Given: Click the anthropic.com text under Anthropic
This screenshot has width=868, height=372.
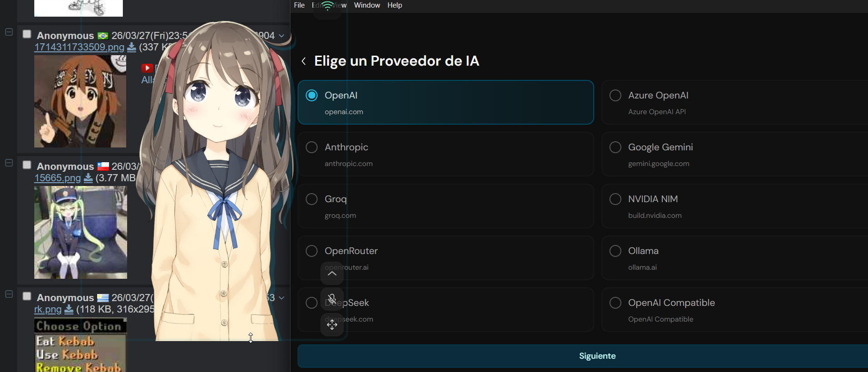Looking at the screenshot, I should (x=349, y=164).
